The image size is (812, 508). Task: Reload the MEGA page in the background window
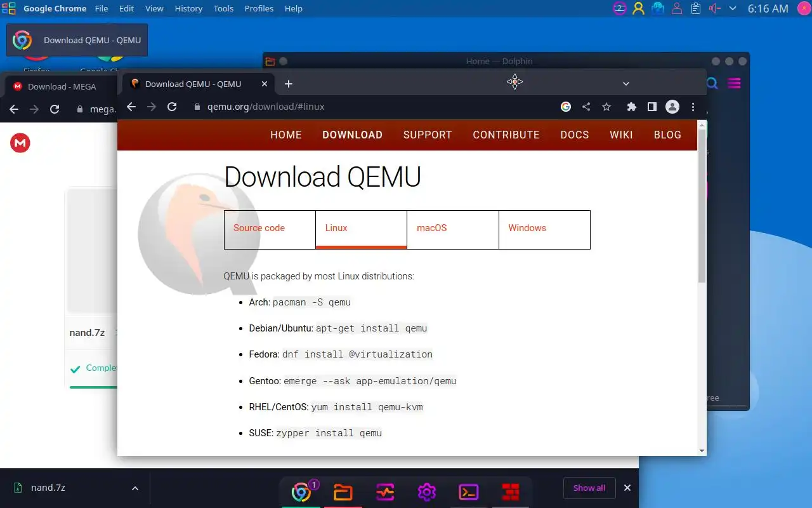point(55,109)
